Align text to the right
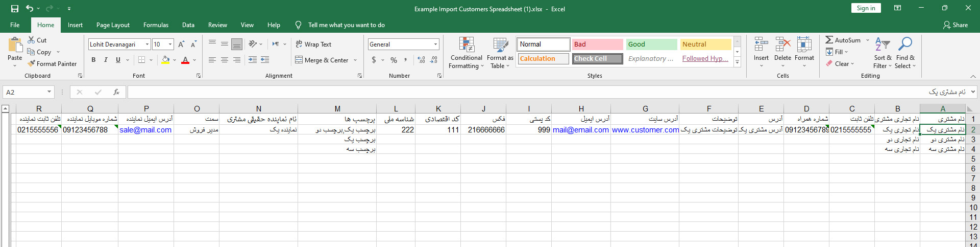 (x=237, y=60)
